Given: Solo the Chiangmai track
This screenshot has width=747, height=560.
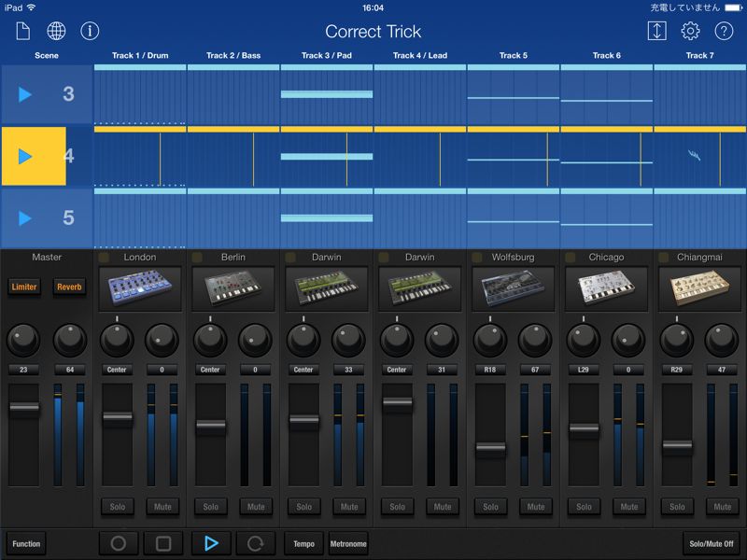Looking at the screenshot, I should pyautogui.click(x=677, y=507).
